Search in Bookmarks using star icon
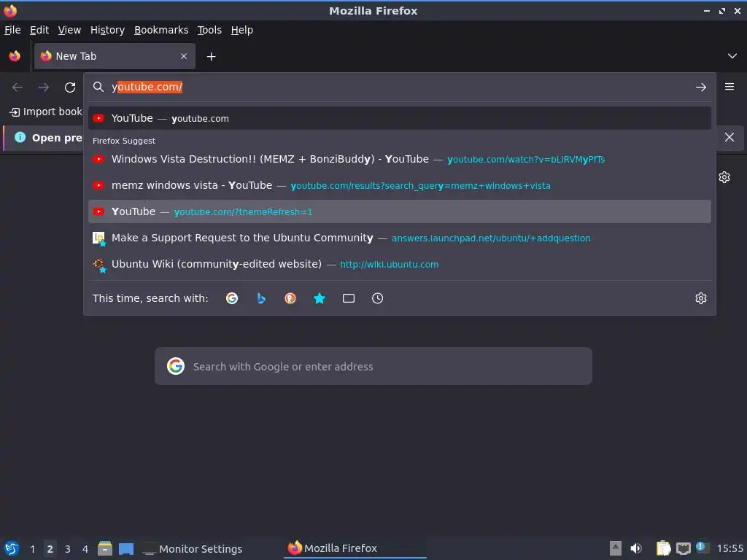Viewport: 747px width, 560px height. click(x=320, y=298)
